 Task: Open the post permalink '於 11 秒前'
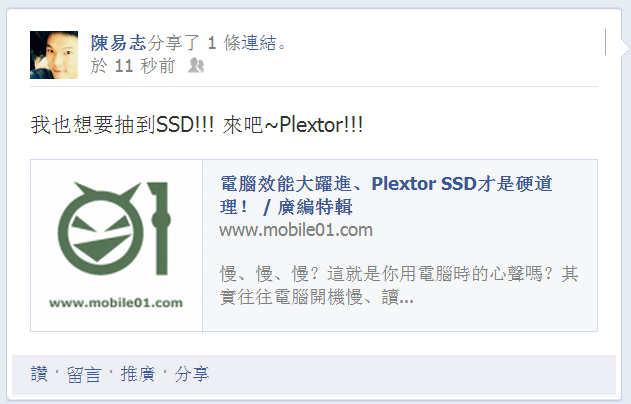pyautogui.click(x=133, y=66)
